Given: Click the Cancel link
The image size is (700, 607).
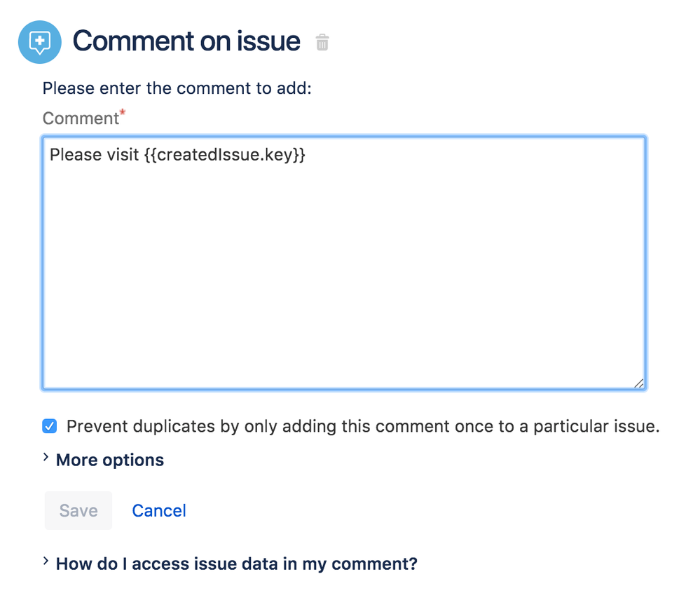Looking at the screenshot, I should [159, 511].
